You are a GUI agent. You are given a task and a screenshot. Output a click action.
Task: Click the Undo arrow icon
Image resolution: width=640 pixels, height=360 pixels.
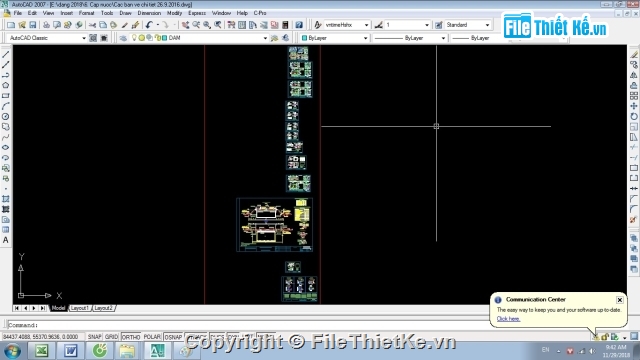(149, 25)
